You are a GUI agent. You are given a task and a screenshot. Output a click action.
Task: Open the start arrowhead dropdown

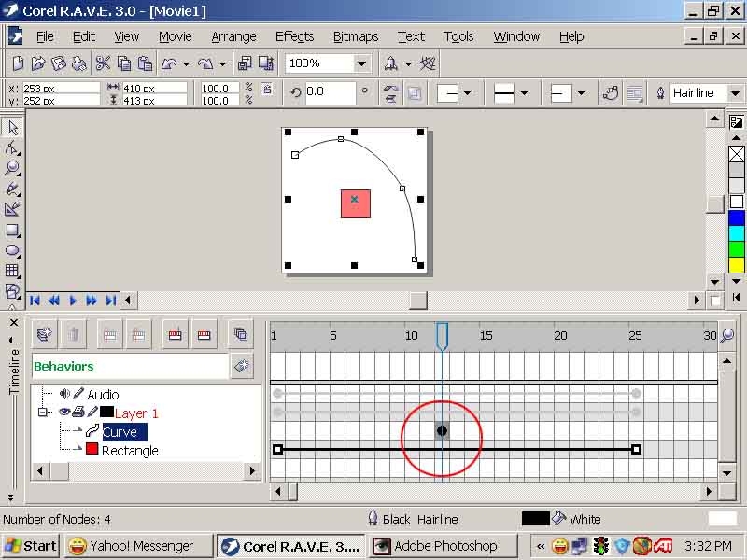pyautogui.click(x=468, y=92)
